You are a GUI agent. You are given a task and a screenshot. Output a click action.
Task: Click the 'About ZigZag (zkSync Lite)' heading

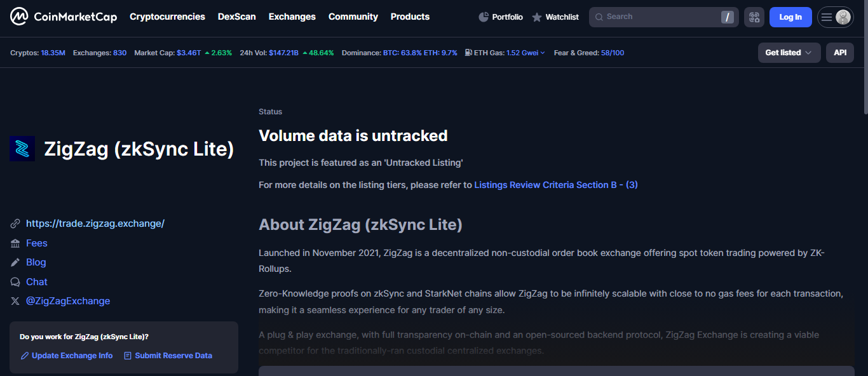coord(360,225)
